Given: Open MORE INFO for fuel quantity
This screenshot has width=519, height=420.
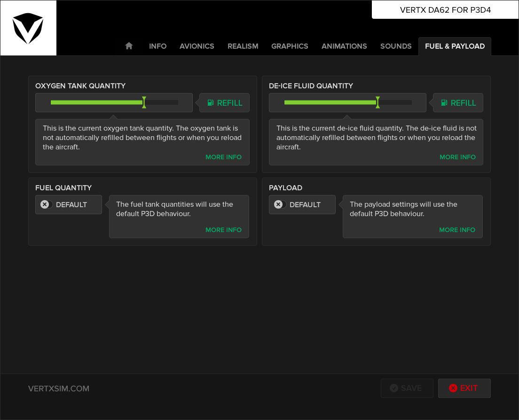Looking at the screenshot, I should point(223,230).
